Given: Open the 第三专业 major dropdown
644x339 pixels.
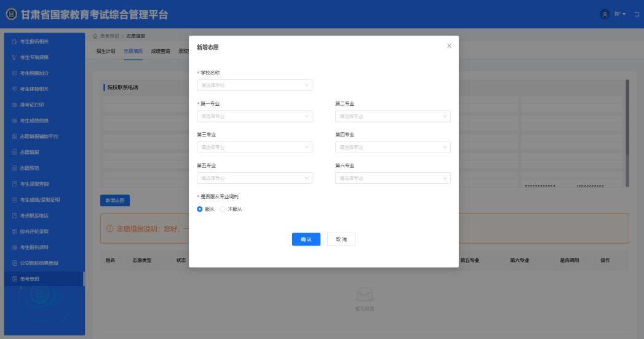Looking at the screenshot, I should point(254,147).
